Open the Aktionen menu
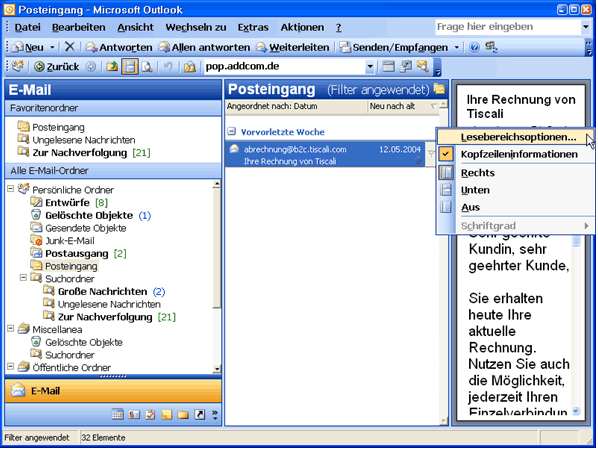The image size is (598, 449). click(302, 27)
